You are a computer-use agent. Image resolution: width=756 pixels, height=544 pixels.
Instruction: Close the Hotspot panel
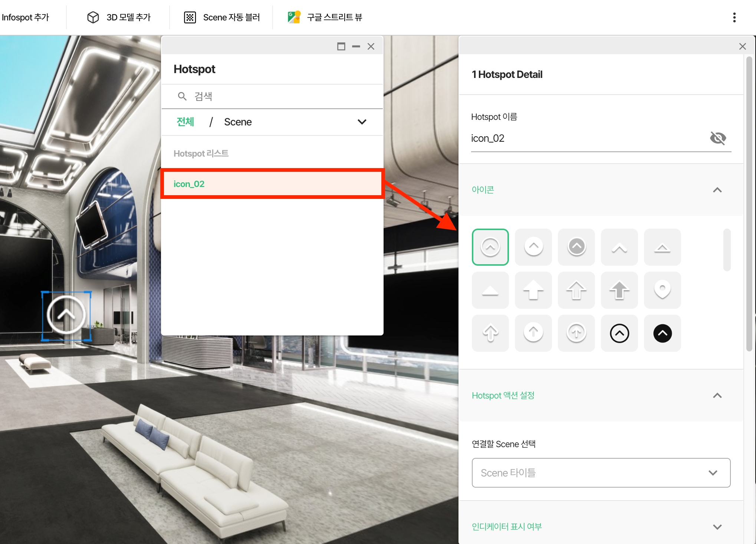pos(371,46)
